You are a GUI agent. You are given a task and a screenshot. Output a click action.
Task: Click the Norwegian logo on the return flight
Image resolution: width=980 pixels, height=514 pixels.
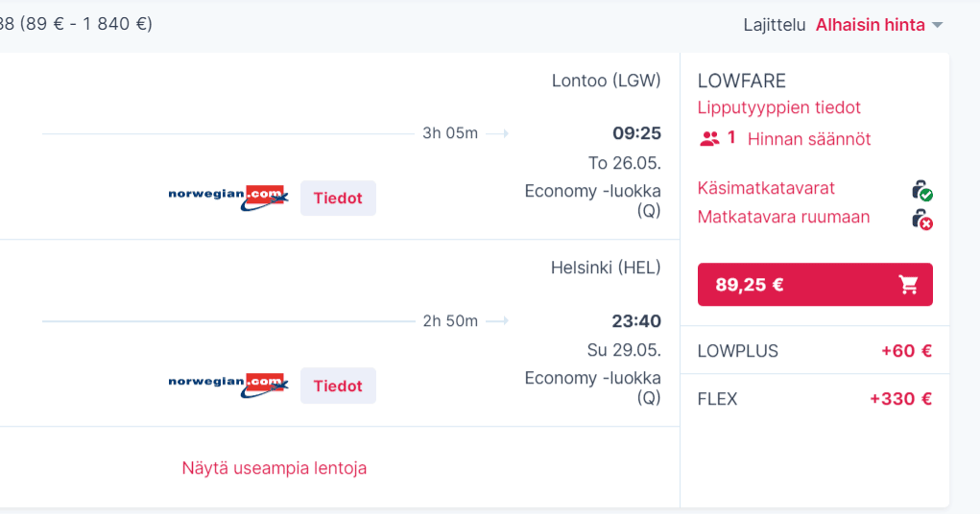click(228, 385)
